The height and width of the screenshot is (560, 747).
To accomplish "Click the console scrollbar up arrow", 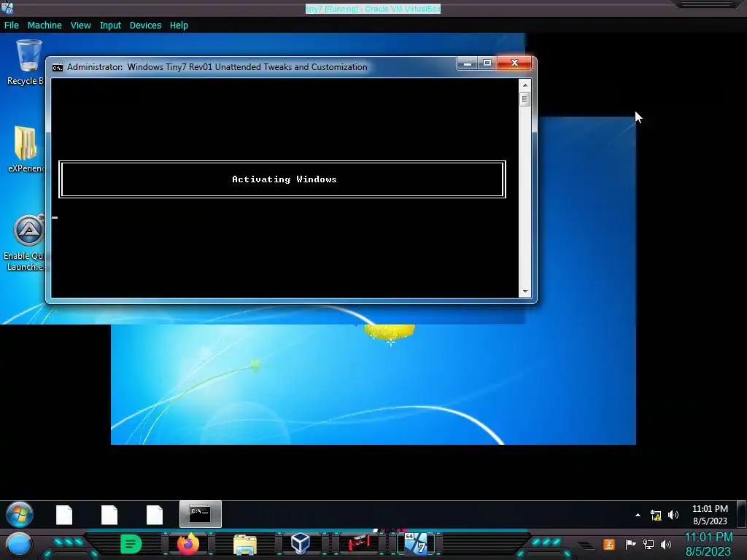I will click(x=525, y=85).
